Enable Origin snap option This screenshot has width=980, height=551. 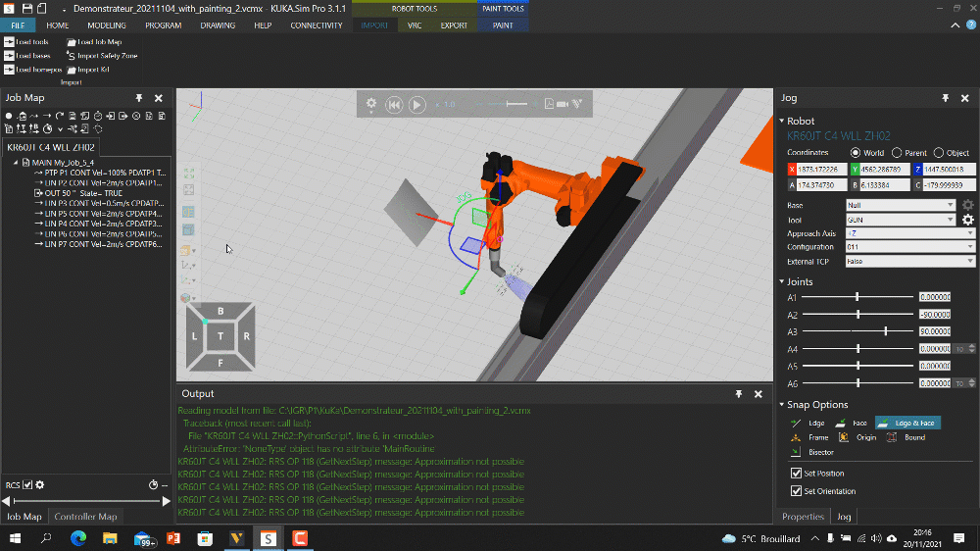[x=857, y=437]
